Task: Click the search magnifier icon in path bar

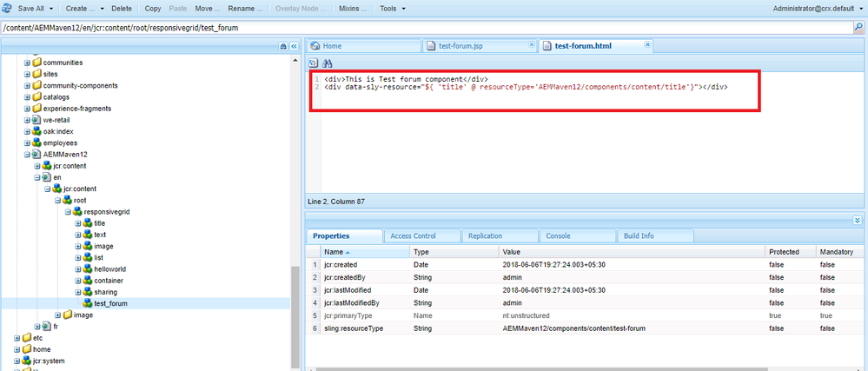Action: click(858, 27)
